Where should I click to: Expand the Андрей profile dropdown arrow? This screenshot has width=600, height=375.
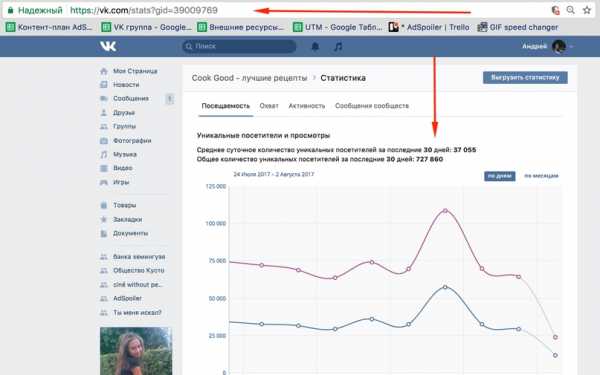[x=571, y=47]
